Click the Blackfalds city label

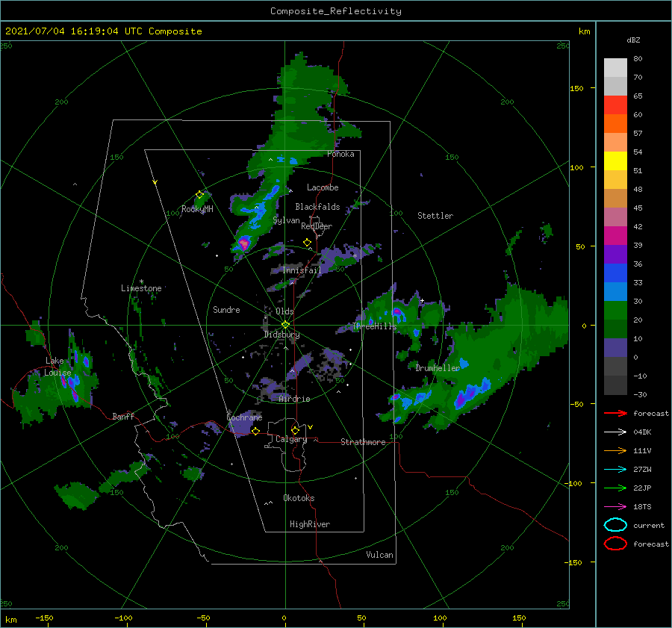317,207
